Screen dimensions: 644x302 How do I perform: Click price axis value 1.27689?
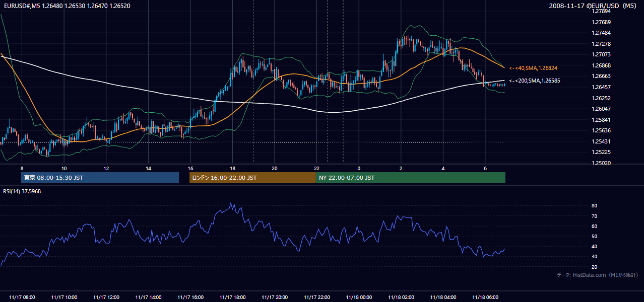click(x=601, y=22)
